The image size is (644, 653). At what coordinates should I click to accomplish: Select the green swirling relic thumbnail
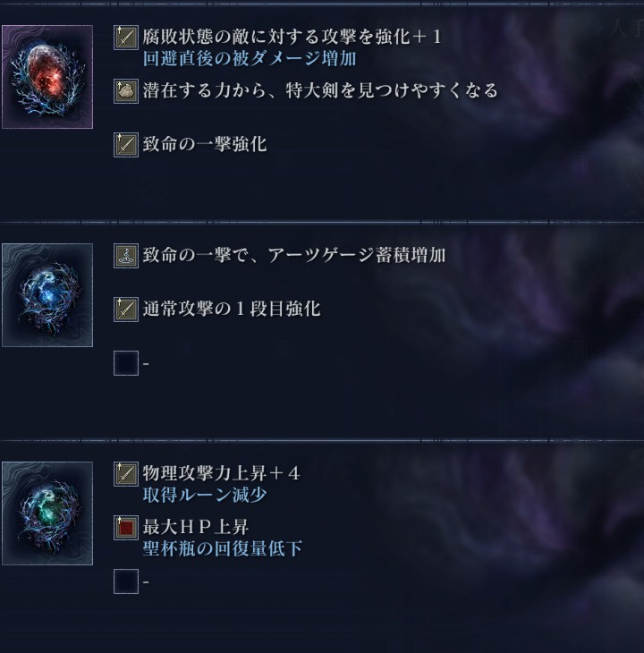(x=47, y=513)
